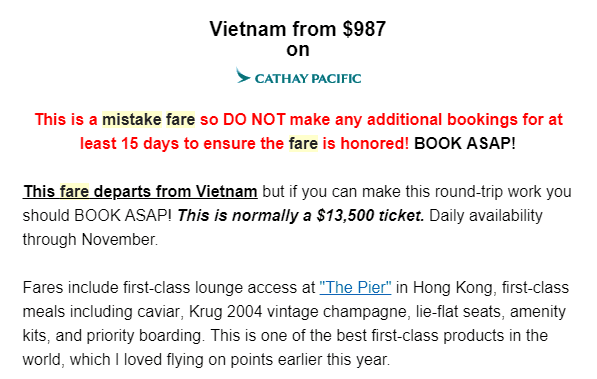Click the word "caviar" in meals sentence
Screen dimensions: 597x379
point(161,312)
